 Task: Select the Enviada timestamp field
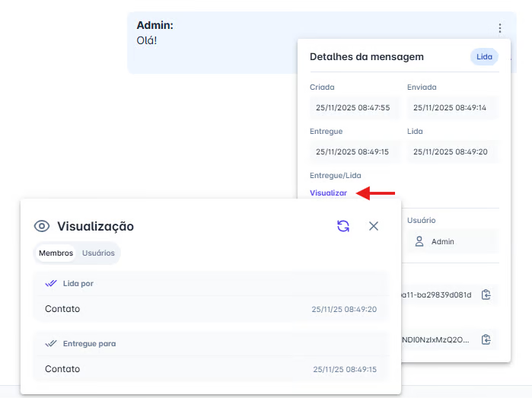click(451, 108)
